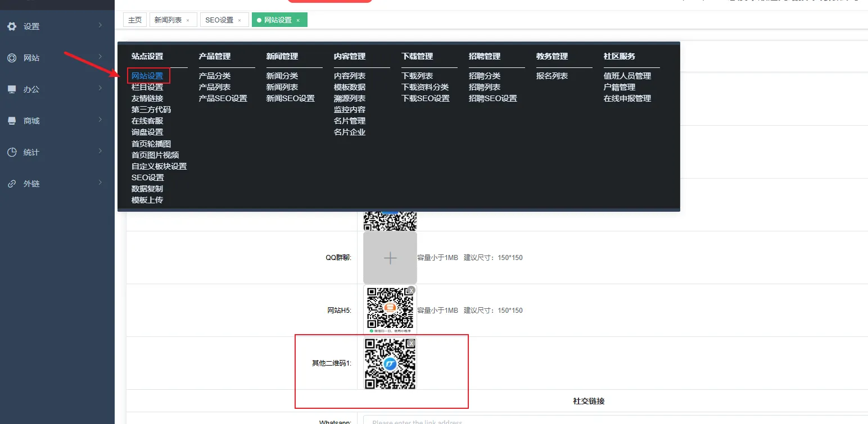The image size is (868, 424).
Task: Expand the 外链 sidebar chevron
Action: (x=100, y=183)
